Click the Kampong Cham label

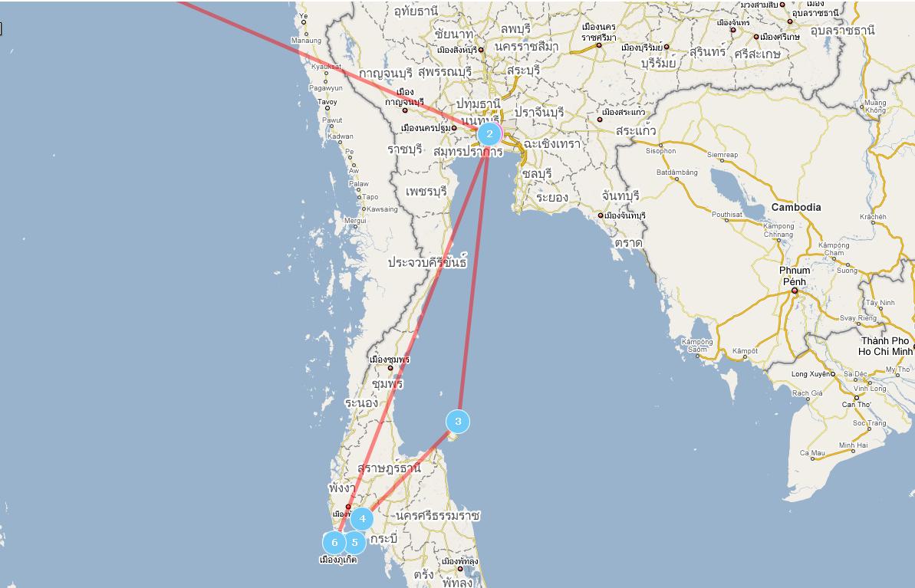pos(834,249)
